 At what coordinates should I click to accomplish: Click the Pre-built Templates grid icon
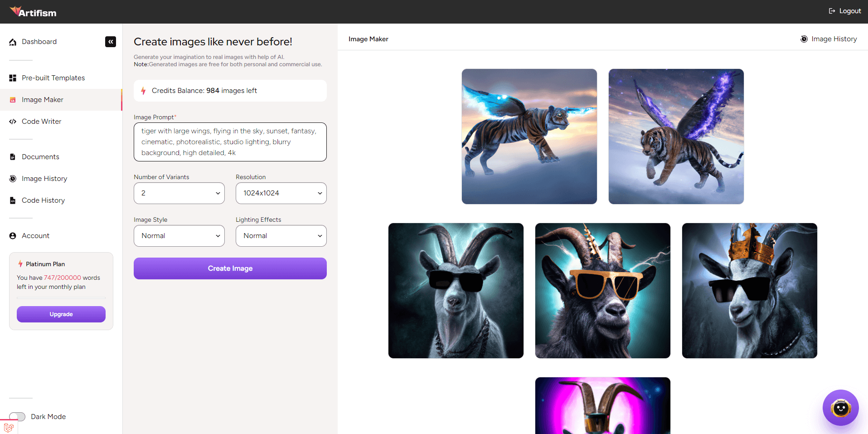coord(13,78)
